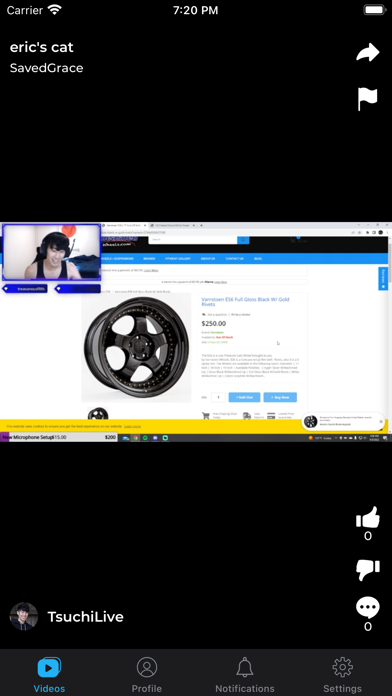Tap the streamer's webcam overlay in the video
392x696 pixels.
[x=51, y=252]
